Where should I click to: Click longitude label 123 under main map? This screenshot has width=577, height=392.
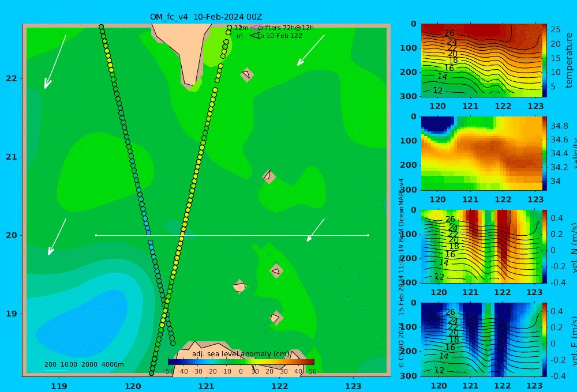pyautogui.click(x=354, y=386)
